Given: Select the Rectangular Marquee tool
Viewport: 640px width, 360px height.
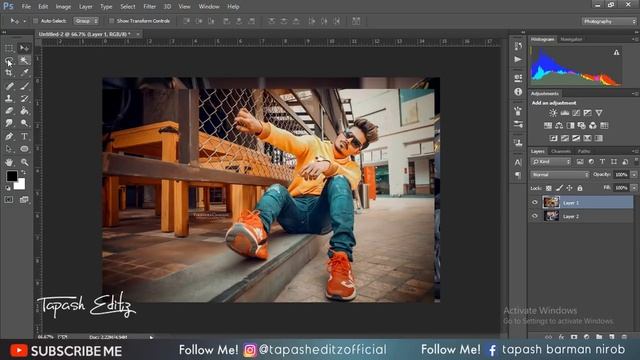Looking at the screenshot, I should (9, 48).
